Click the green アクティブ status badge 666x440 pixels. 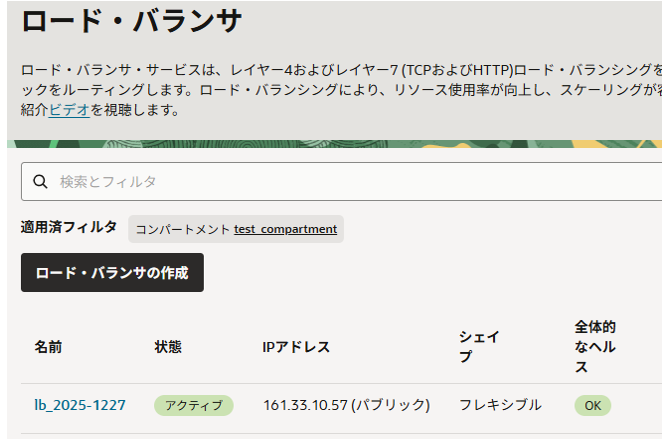pyautogui.click(x=193, y=405)
